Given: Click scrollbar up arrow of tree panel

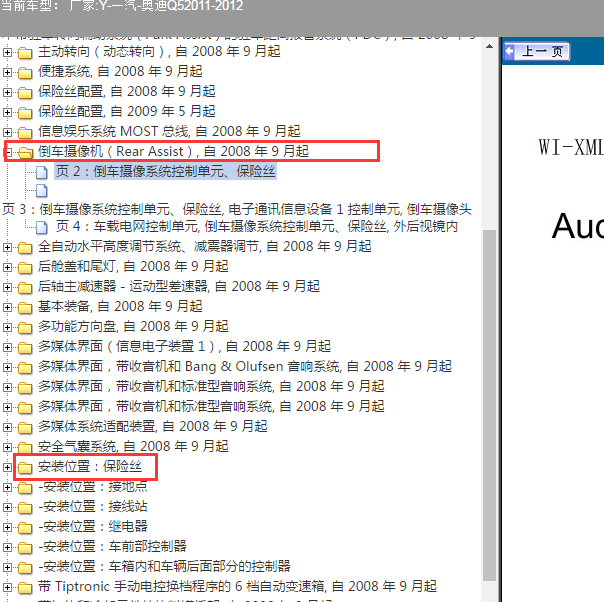Looking at the screenshot, I should point(489,47).
